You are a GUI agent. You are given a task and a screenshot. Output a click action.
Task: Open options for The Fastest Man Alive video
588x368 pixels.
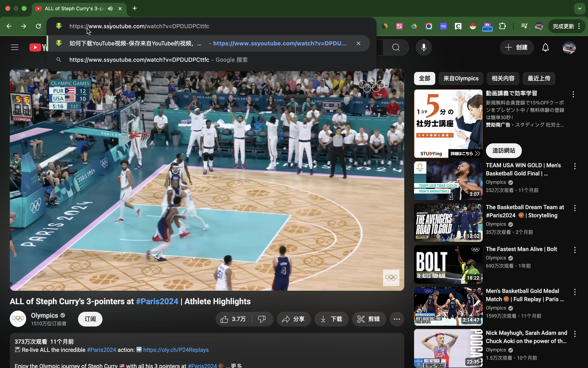(x=575, y=250)
